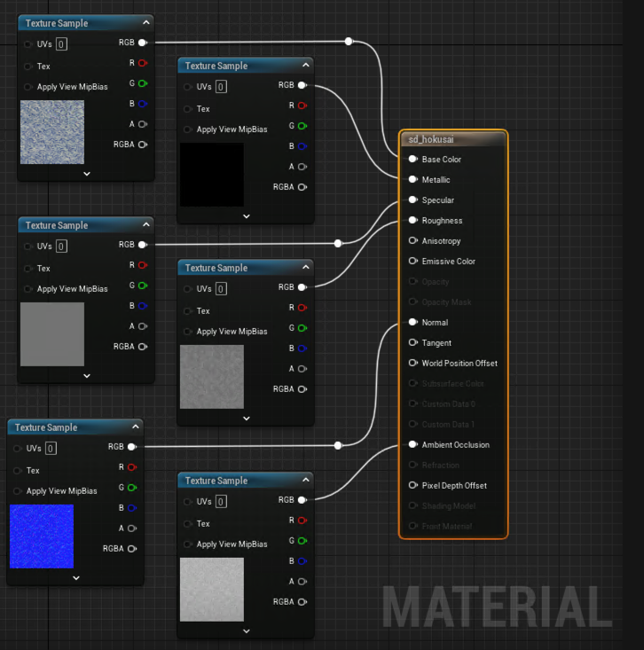
Task: Select the reroute node on Specular wire
Action: pos(338,243)
